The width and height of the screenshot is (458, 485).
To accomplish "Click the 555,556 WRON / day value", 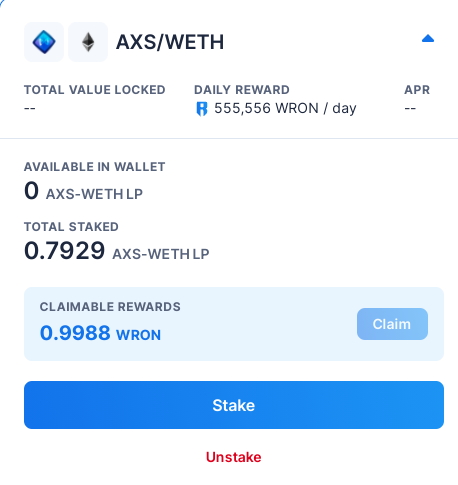I will (x=285, y=108).
